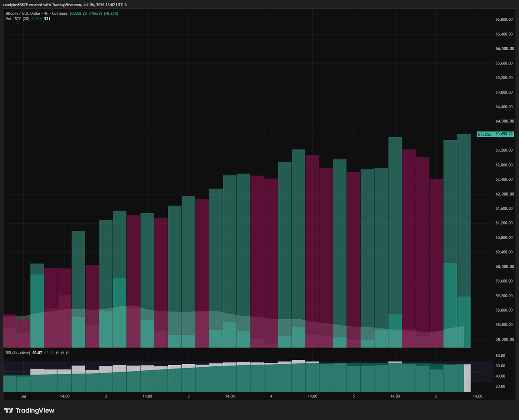The width and height of the screenshot is (519, 420).
Task: Click the last green candle at right edge
Action: [x=464, y=240]
